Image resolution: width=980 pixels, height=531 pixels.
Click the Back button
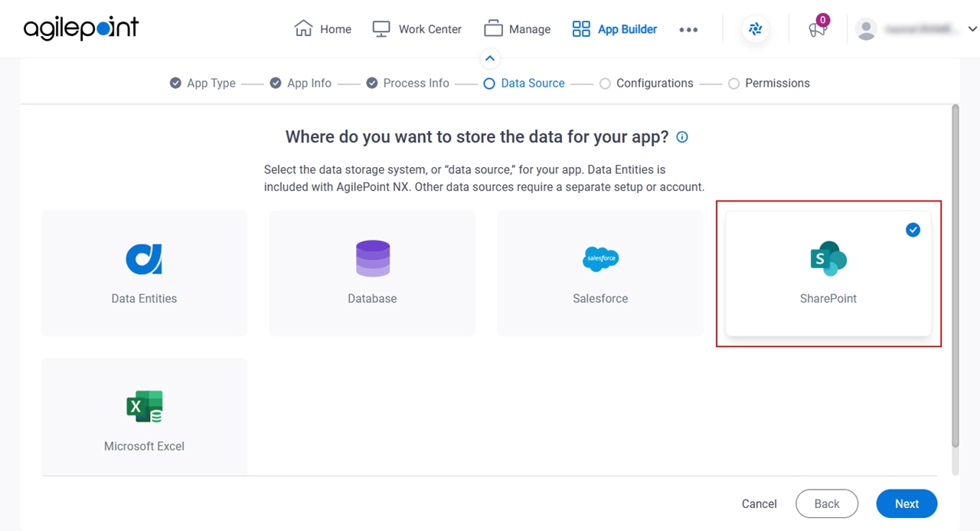(x=827, y=503)
